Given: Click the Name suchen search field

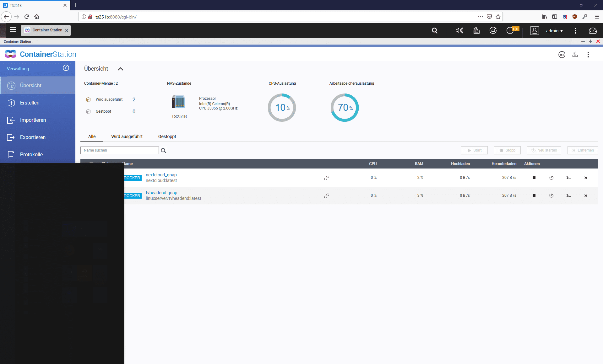Looking at the screenshot, I should pos(119,150).
